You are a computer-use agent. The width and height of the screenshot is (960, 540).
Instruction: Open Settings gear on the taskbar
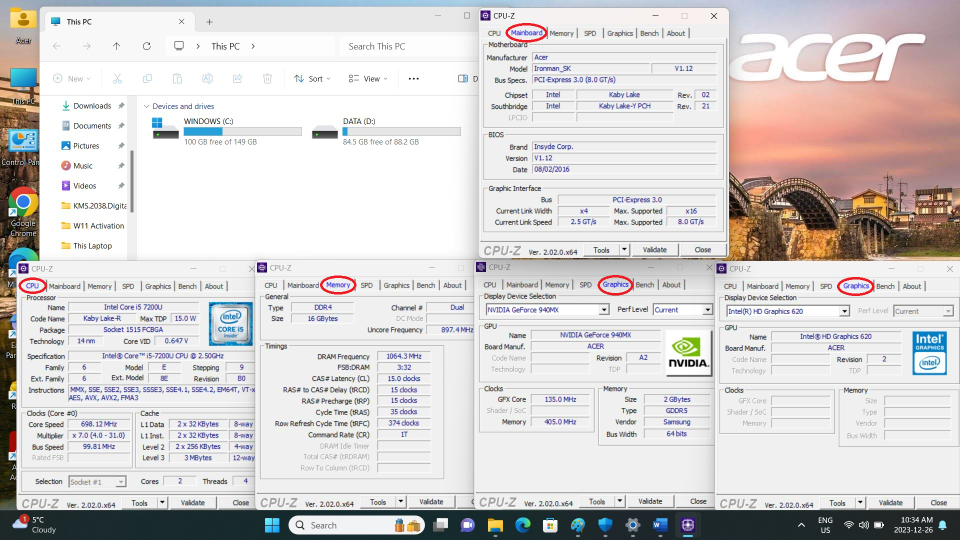632,525
